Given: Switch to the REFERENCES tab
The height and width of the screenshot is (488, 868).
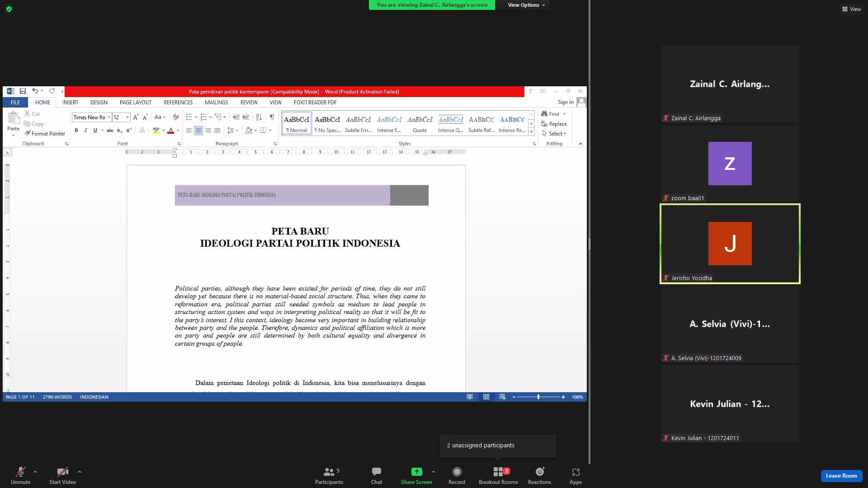Looking at the screenshot, I should [x=178, y=103].
